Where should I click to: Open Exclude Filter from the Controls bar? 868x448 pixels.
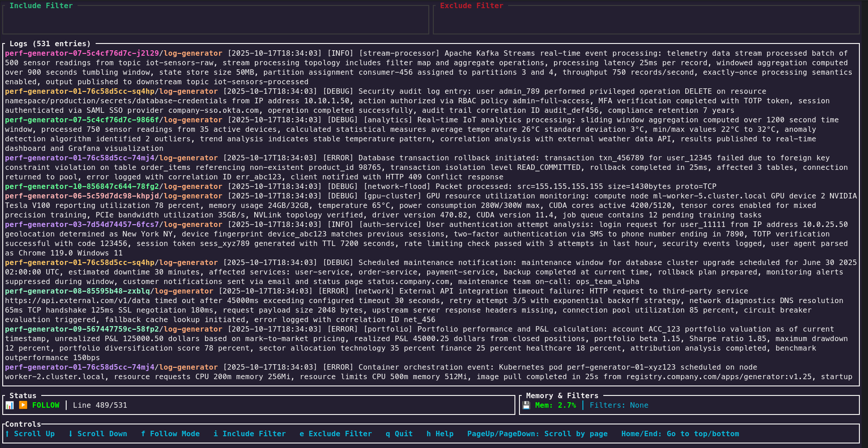(336, 434)
